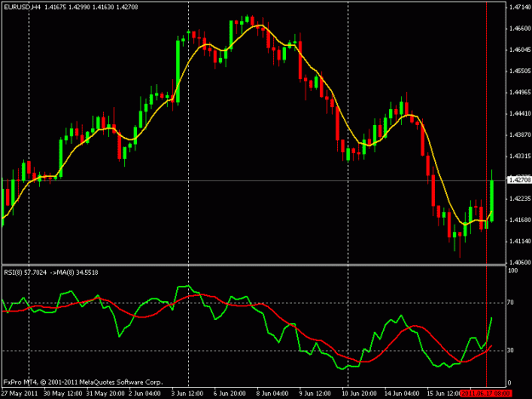Click the 1.43315 price axis label
Image resolution: width=532 pixels, height=399 pixels.
pos(520,157)
